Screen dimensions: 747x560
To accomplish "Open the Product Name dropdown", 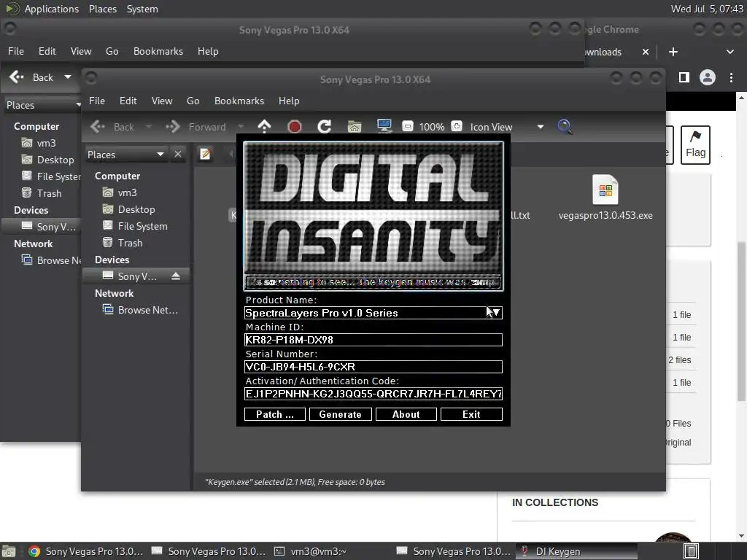I will [496, 313].
